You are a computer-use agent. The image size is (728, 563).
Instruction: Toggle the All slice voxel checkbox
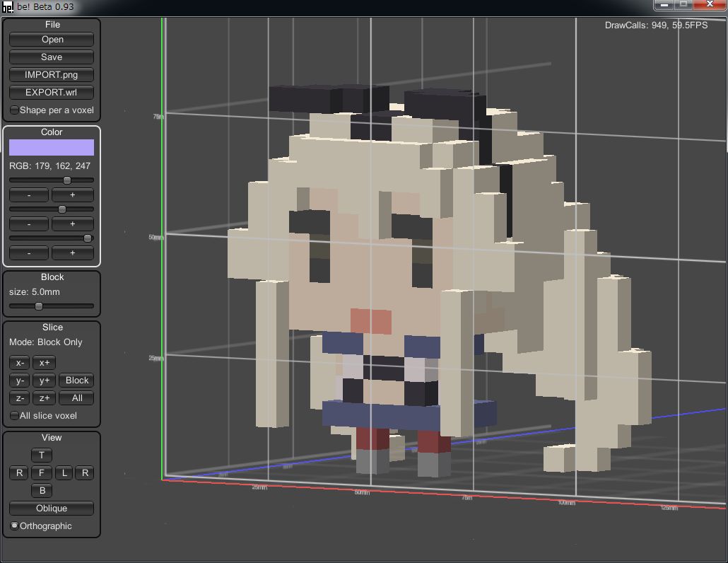15,416
